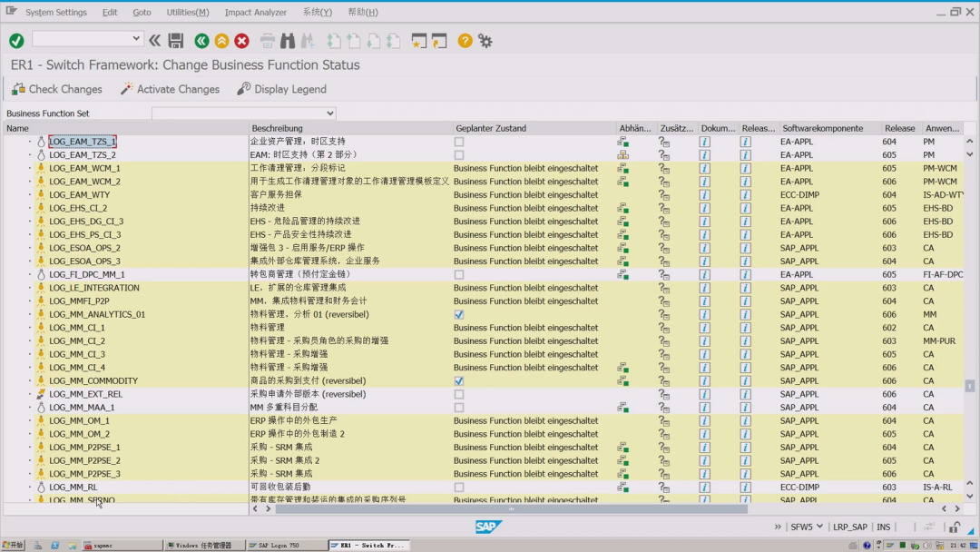Open the Utilities(M) menu
Screen dimensions: 980x552
(188, 12)
